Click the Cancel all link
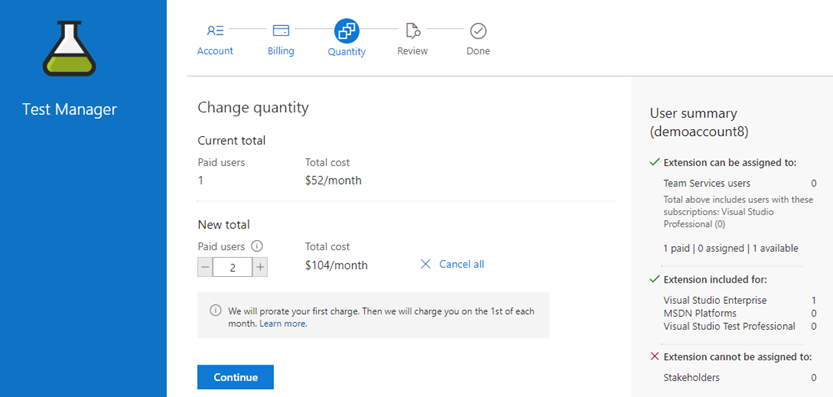 pos(462,264)
